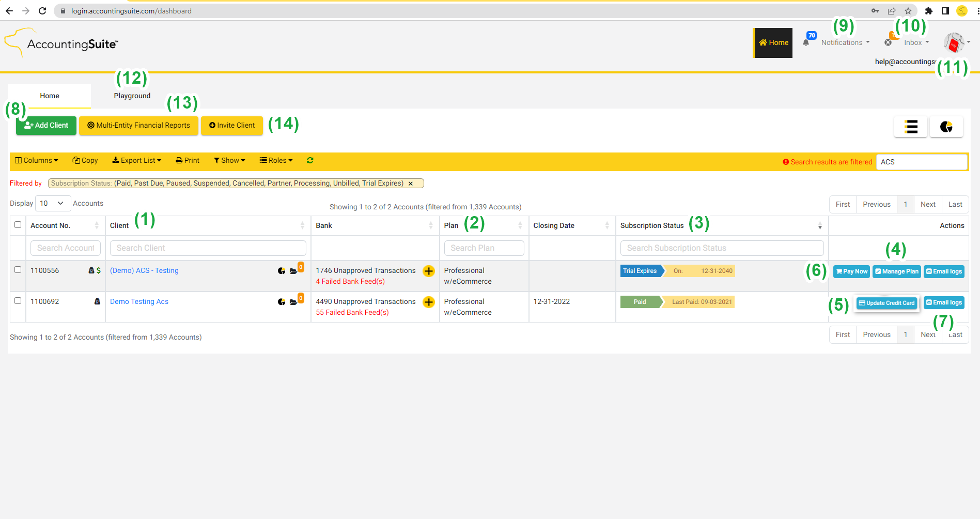Open the (Demo) ACS - Testing client link
The width and height of the screenshot is (980, 519).
144,270
